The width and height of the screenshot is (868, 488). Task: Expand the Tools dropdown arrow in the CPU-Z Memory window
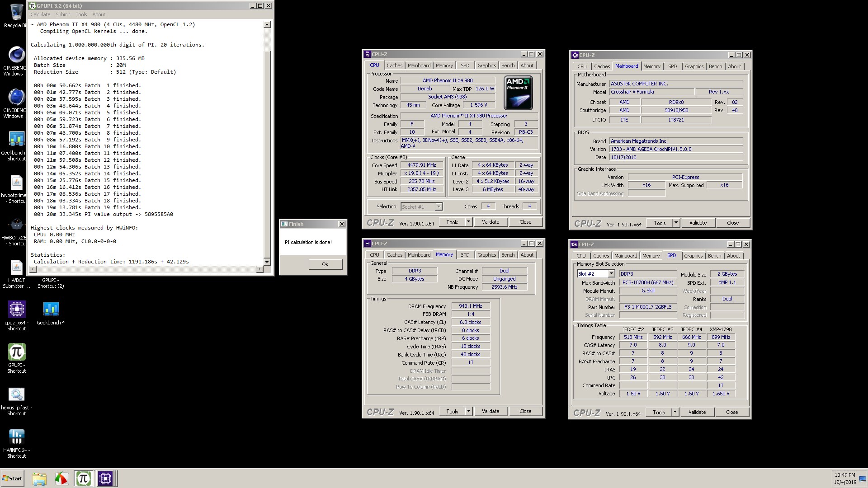(468, 411)
